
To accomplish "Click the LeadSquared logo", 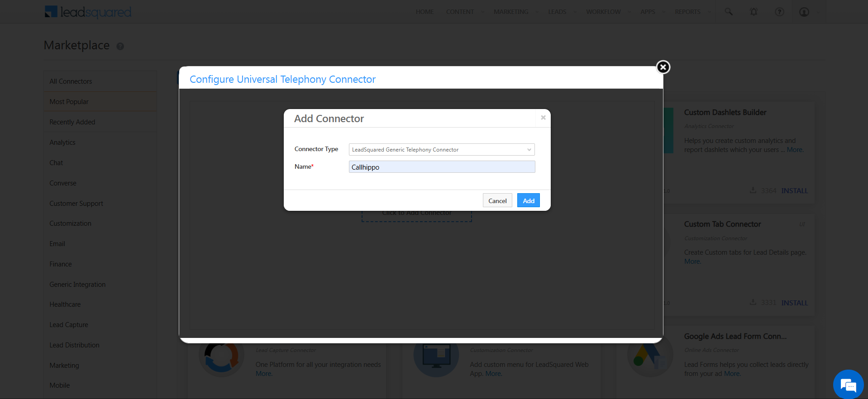I will click(x=88, y=12).
